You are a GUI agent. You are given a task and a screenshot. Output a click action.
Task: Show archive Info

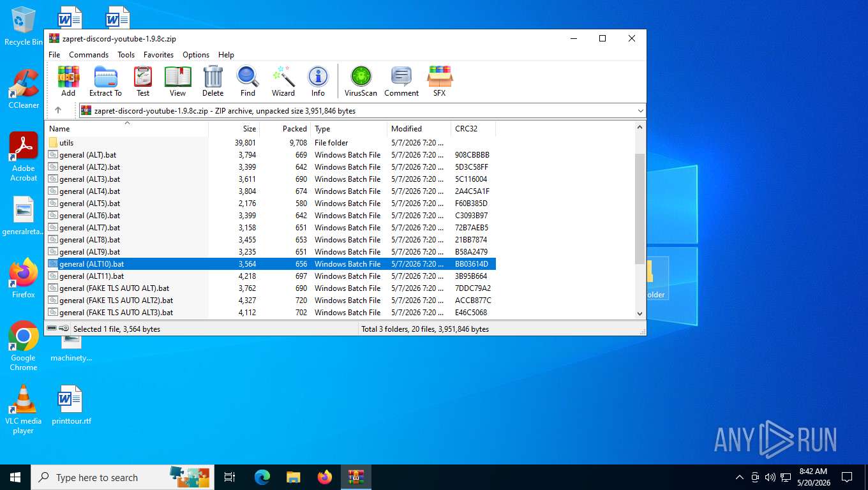(318, 81)
